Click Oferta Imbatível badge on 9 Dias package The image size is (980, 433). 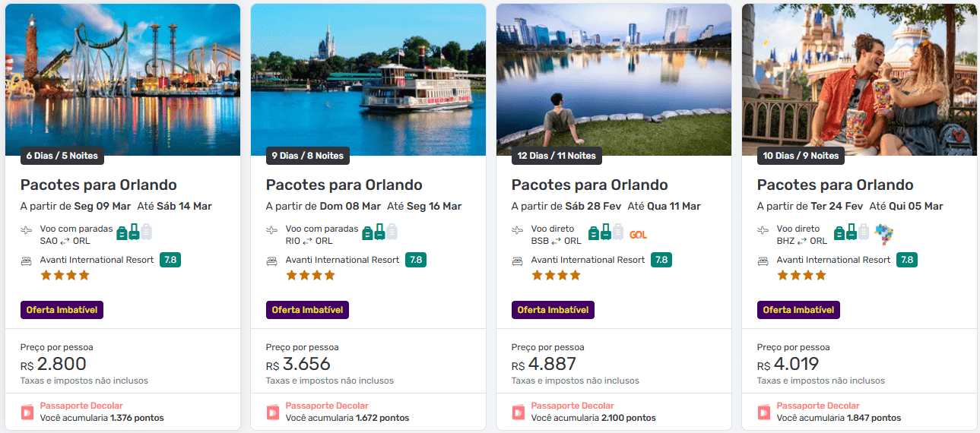click(307, 310)
